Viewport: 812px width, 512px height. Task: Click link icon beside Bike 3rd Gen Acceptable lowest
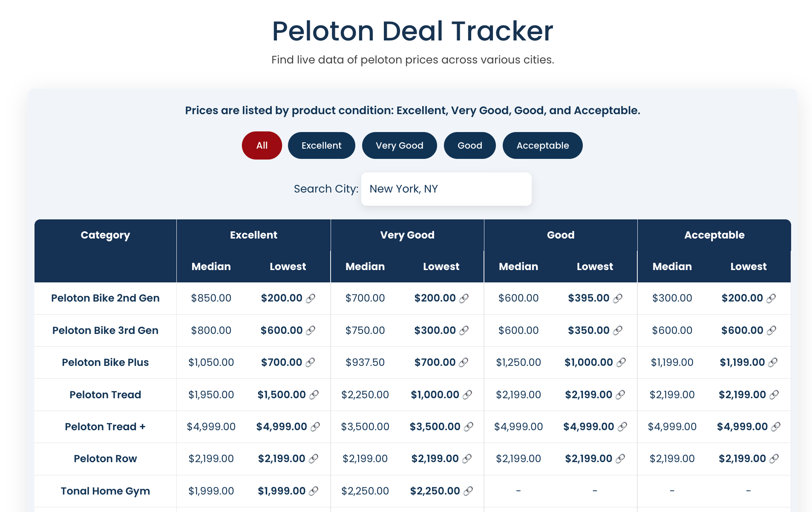click(x=772, y=330)
